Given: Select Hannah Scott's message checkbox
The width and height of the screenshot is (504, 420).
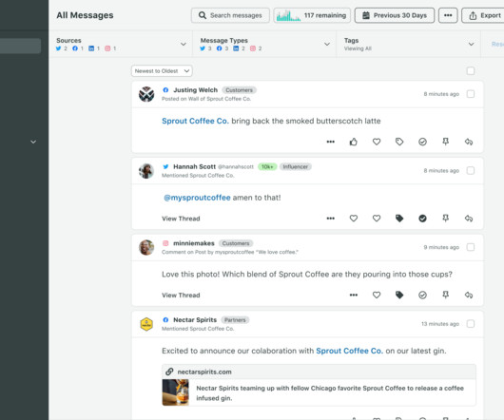Looking at the screenshot, I should [x=471, y=170].
